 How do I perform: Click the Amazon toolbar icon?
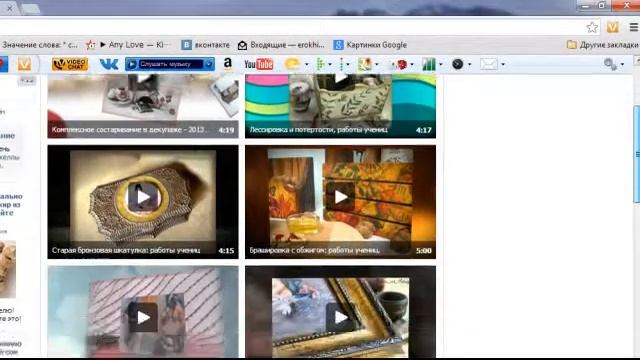tap(228, 64)
